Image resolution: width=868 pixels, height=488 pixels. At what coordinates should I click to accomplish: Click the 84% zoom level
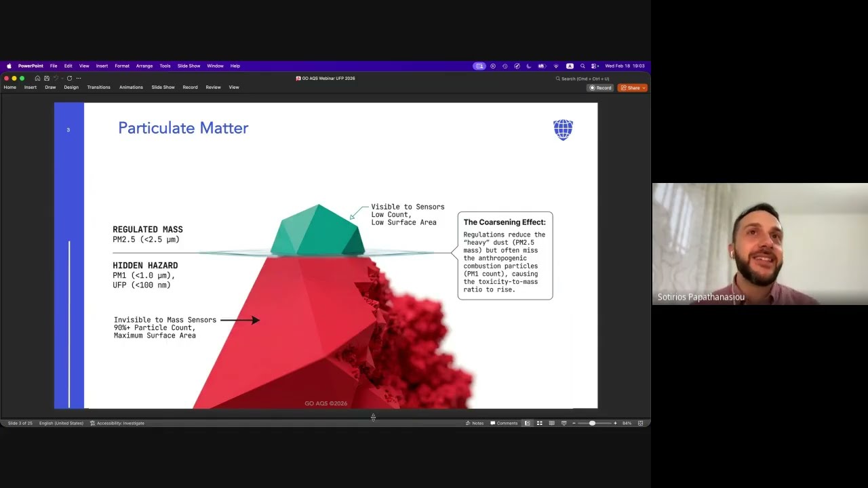point(627,423)
